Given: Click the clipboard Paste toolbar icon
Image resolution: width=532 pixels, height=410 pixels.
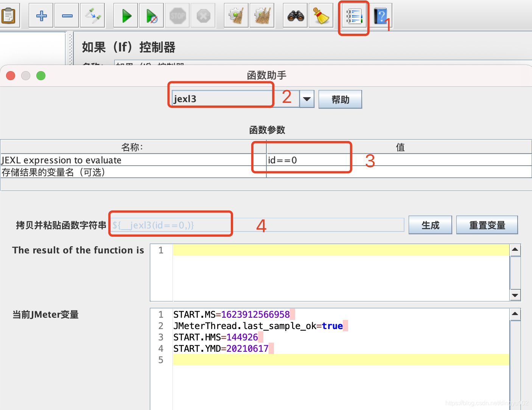Looking at the screenshot, I should pyautogui.click(x=8, y=16).
